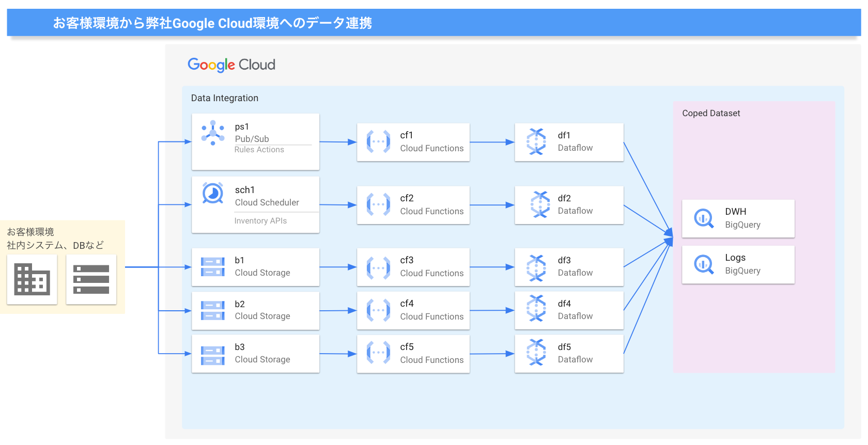Click the 'b3' node name

click(x=240, y=347)
